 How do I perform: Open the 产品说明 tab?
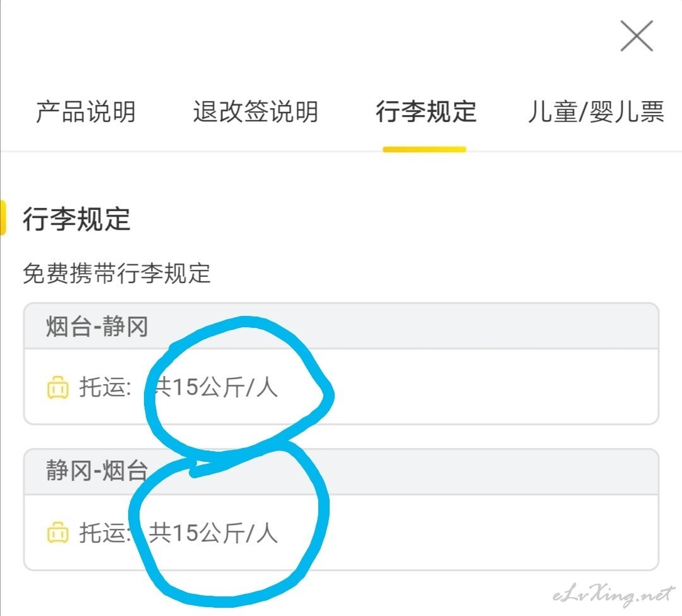pyautogui.click(x=86, y=112)
